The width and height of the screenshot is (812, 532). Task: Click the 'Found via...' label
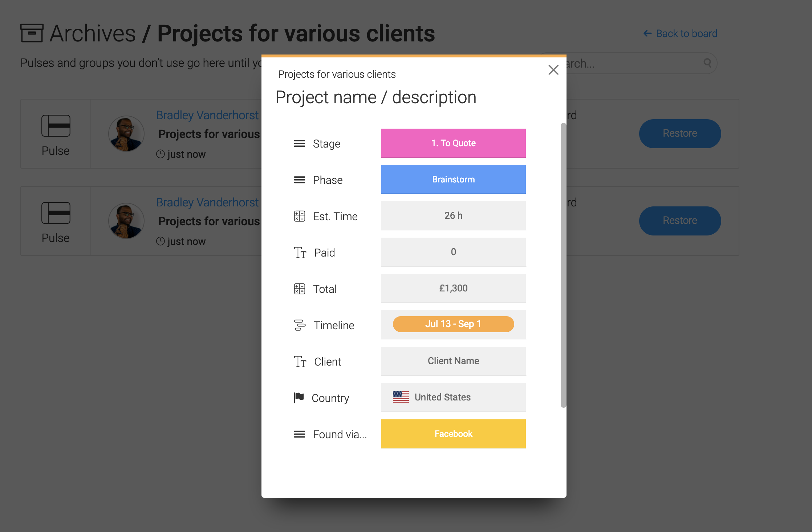coord(340,434)
